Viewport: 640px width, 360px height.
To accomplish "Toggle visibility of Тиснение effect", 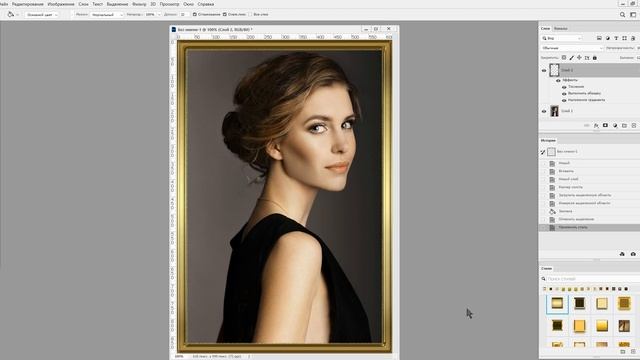I will tap(564, 87).
